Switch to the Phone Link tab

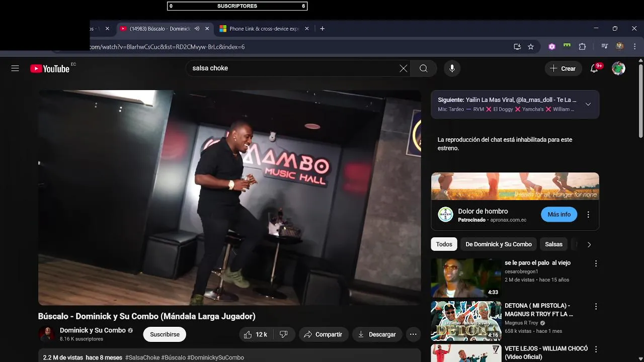click(x=265, y=29)
